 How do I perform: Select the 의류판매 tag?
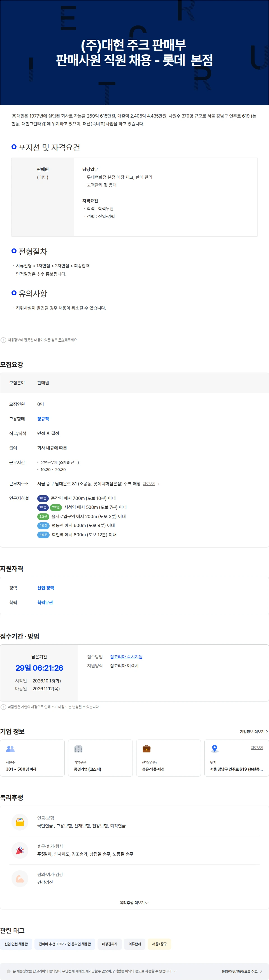point(134,944)
